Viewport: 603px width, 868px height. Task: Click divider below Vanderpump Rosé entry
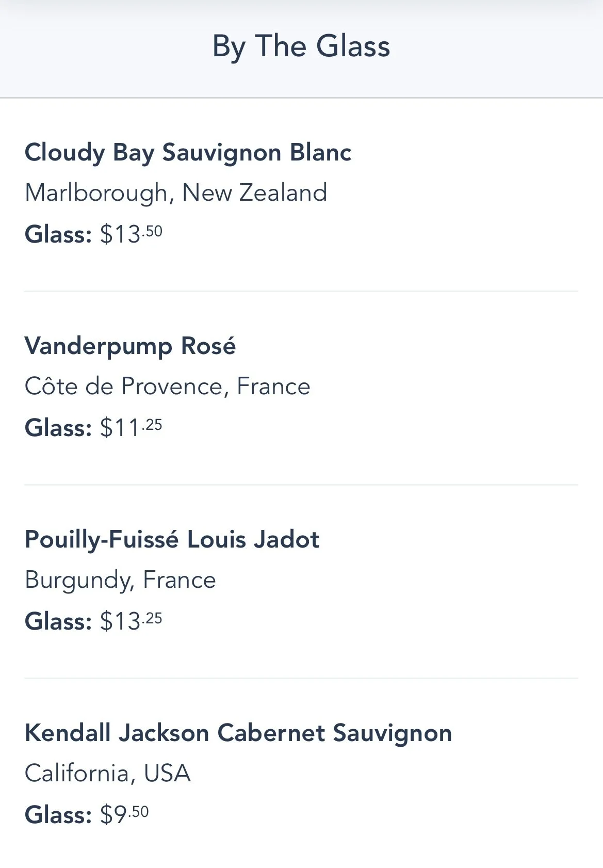pos(301,485)
